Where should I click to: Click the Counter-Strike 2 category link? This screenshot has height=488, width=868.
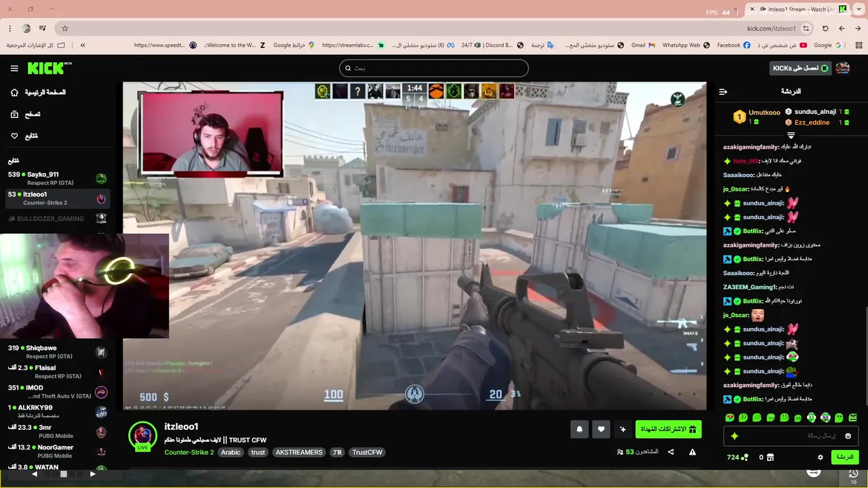(x=189, y=452)
